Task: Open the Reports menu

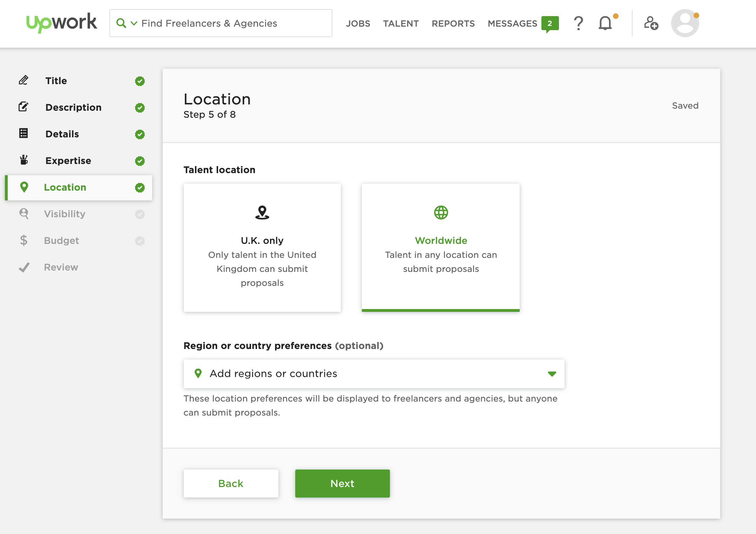Action: coord(453,23)
